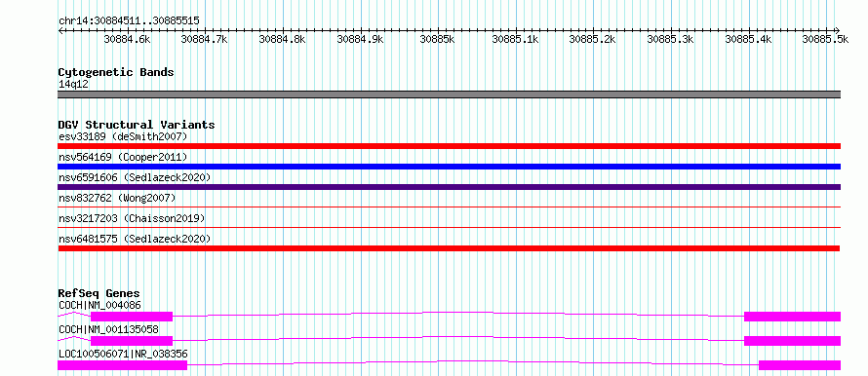868x376 pixels.
Task: Select the 30885.3k ruler position
Action: click(670, 39)
